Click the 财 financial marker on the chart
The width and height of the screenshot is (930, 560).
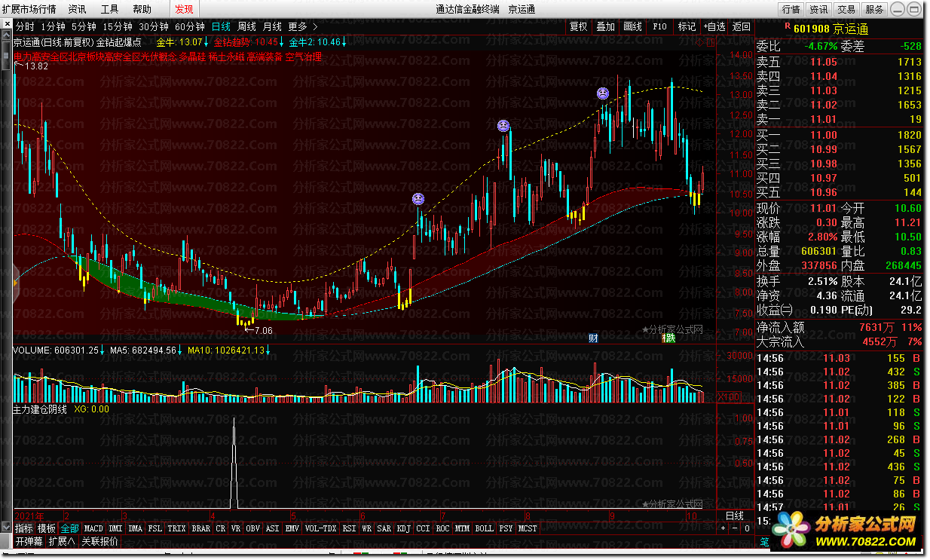(x=593, y=338)
